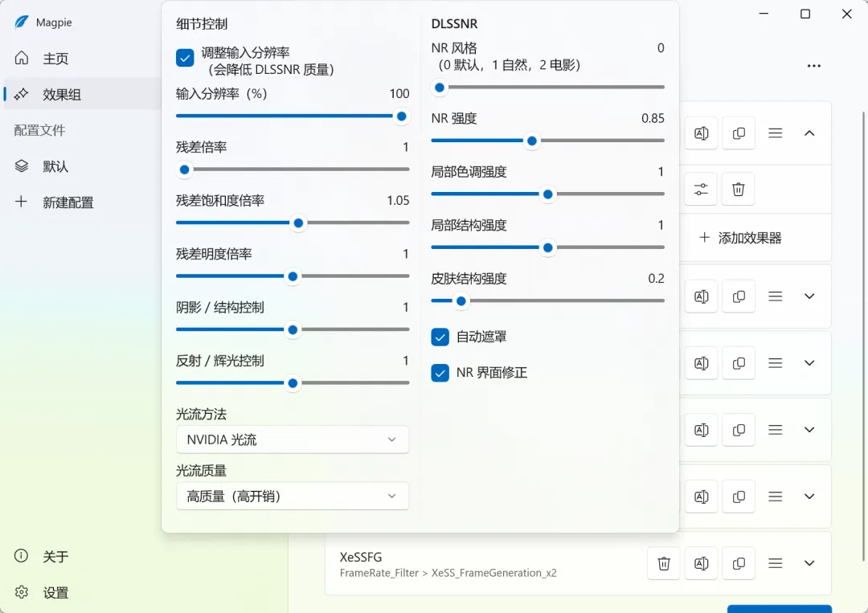Click the 皮肤结构强度 value 0.2

tap(656, 278)
